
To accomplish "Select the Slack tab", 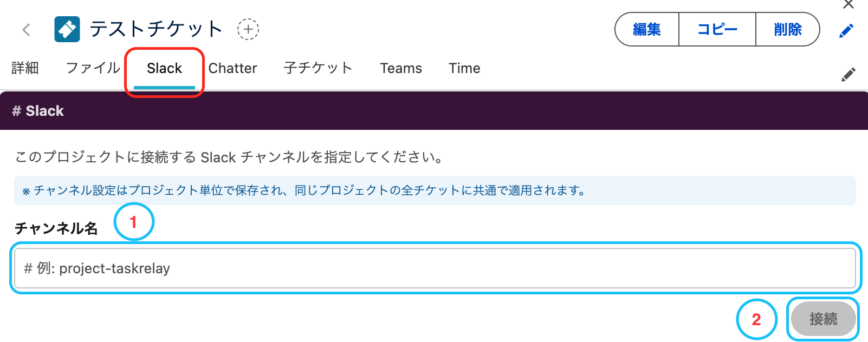I will [x=164, y=69].
